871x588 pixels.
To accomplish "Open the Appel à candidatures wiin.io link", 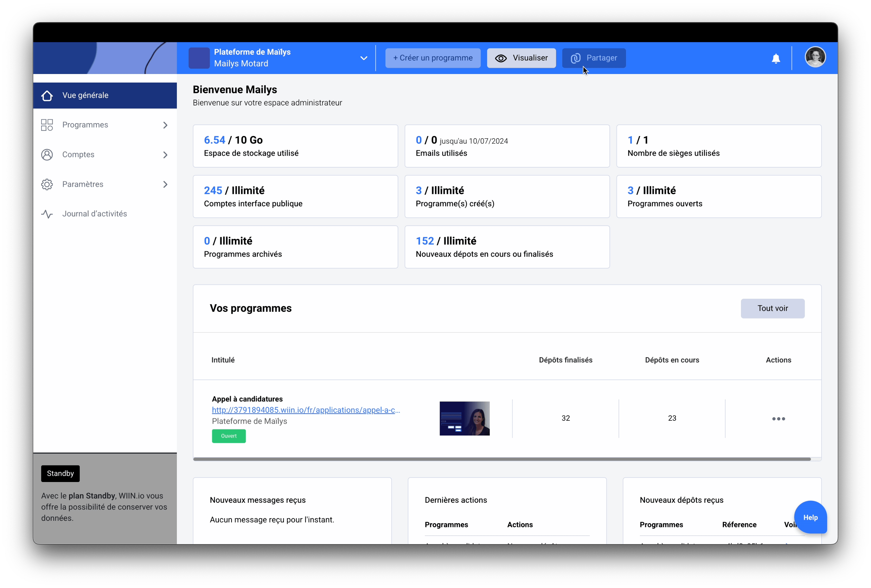I will (x=306, y=410).
